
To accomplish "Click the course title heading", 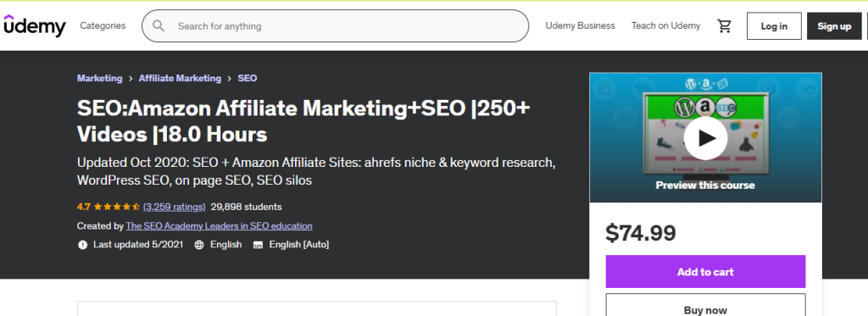I will click(x=303, y=121).
